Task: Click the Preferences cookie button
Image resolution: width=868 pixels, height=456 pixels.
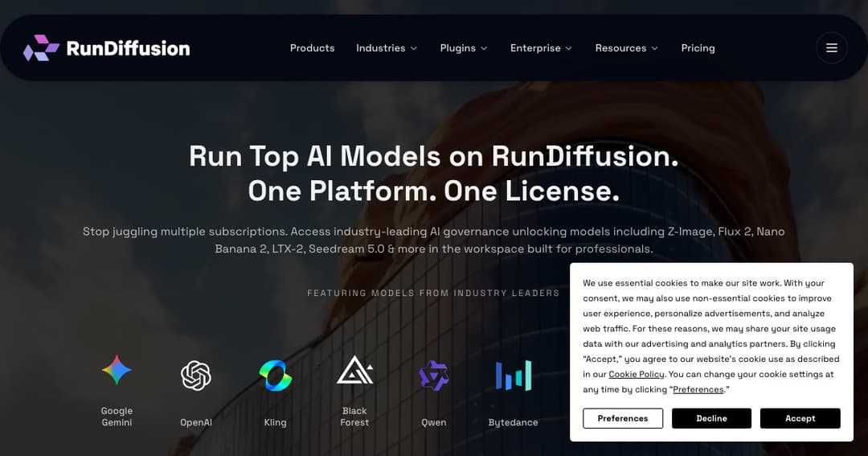Action: point(623,418)
